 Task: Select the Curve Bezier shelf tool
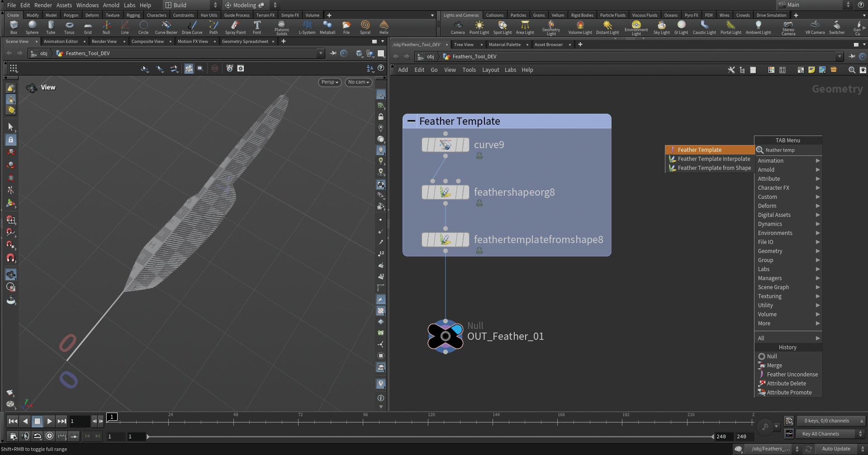click(166, 27)
